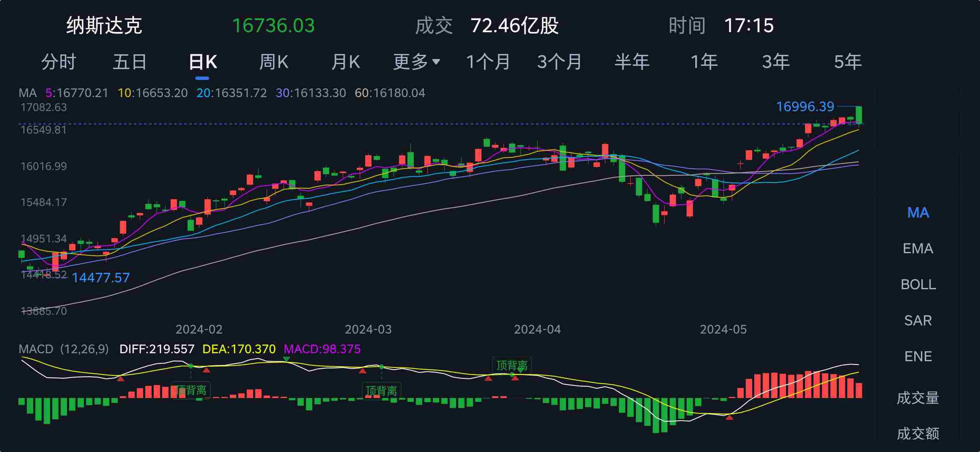Set the range to 1年
980x452 pixels.
coord(704,62)
